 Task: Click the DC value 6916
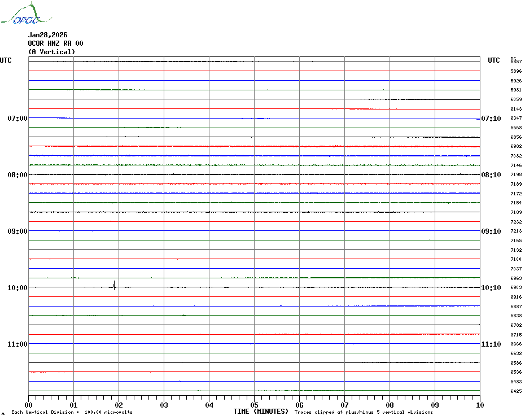pyautogui.click(x=516, y=297)
